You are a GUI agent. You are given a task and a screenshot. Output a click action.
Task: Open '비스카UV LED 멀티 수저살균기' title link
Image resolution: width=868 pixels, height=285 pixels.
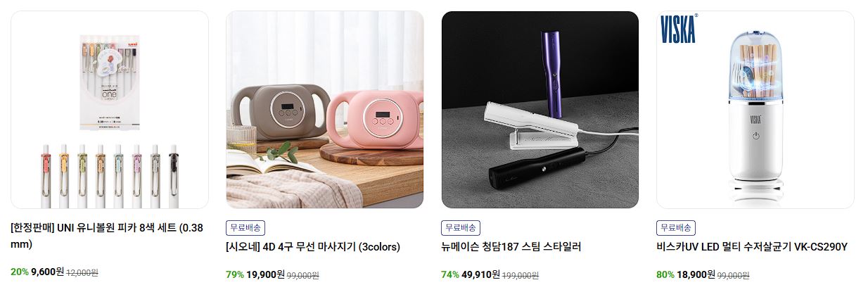click(753, 247)
